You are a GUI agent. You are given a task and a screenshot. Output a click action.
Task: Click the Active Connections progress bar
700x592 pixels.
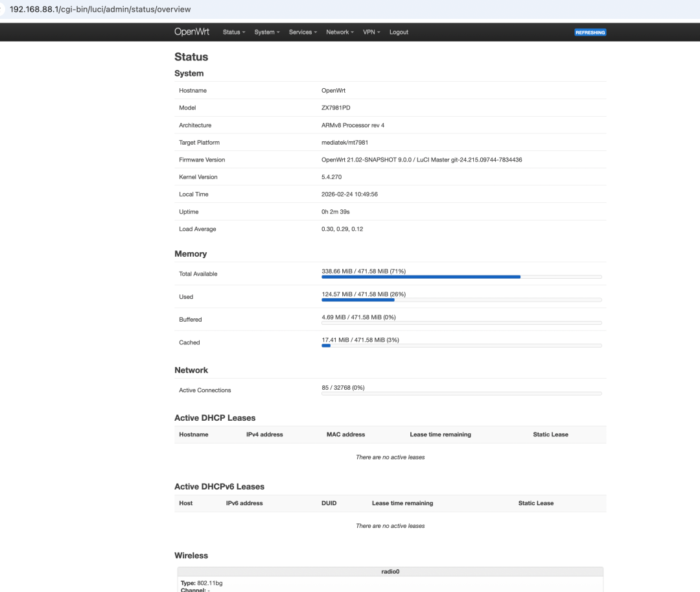coord(461,394)
